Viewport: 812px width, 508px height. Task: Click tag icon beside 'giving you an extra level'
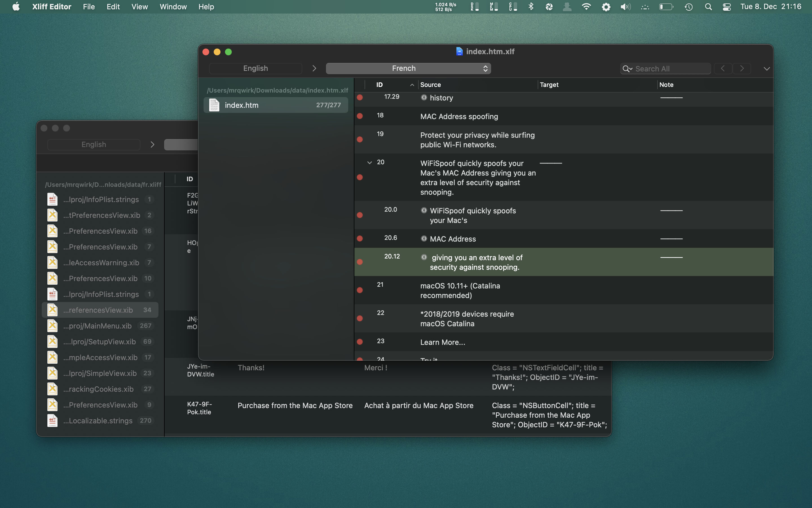coord(424,257)
